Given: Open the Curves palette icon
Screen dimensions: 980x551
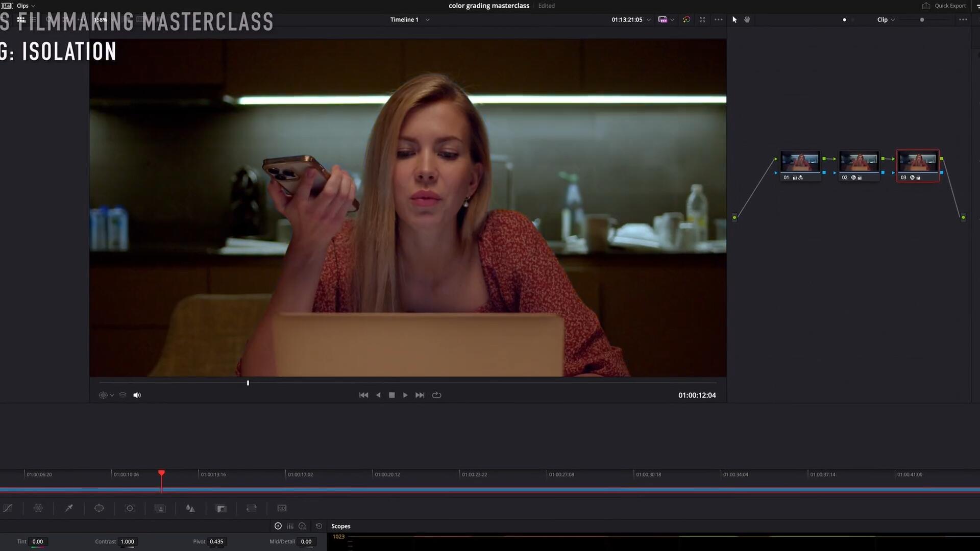Looking at the screenshot, I should 8,508.
